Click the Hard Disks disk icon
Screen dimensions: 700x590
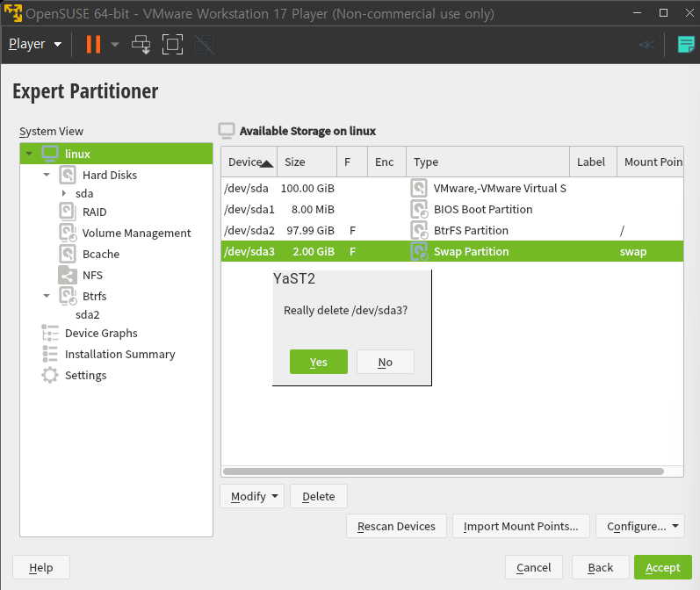[x=68, y=175]
